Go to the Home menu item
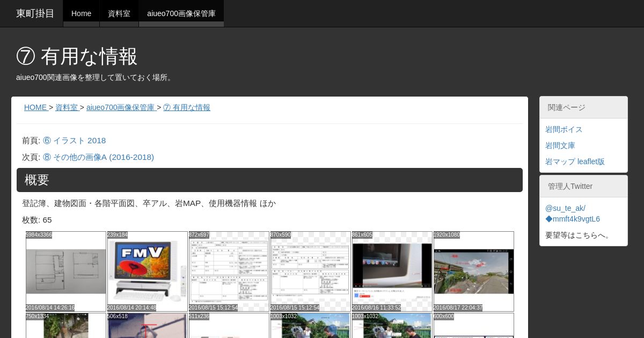Viewport: 644px width, 338px height. pos(81,13)
